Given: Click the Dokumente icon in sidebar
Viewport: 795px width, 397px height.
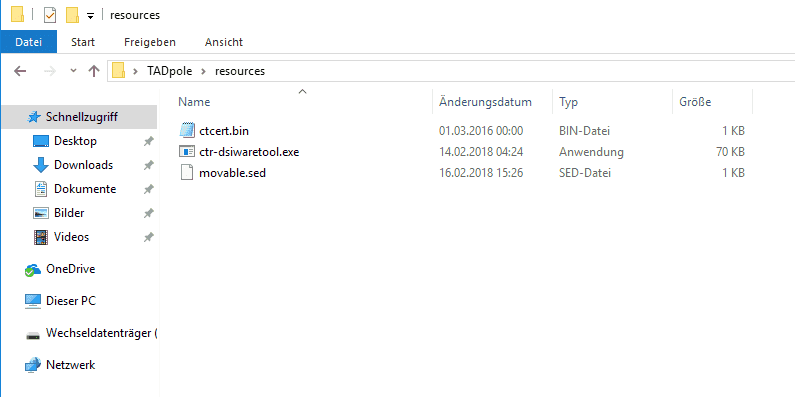Looking at the screenshot, I should (41, 189).
